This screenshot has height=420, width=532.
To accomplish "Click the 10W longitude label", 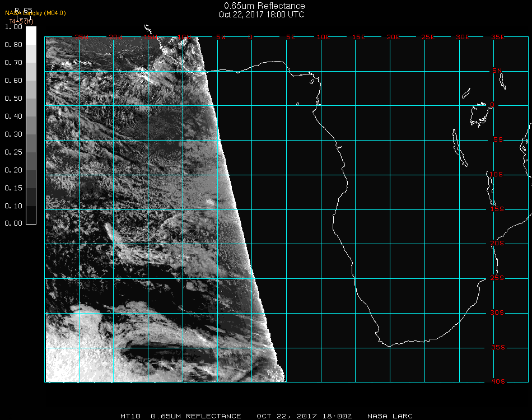I will click(x=184, y=37).
